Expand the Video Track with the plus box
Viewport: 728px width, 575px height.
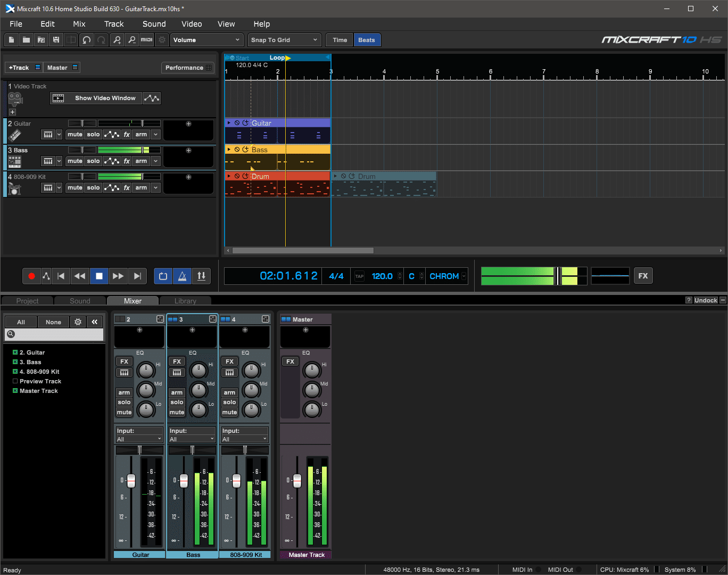pos(12,112)
